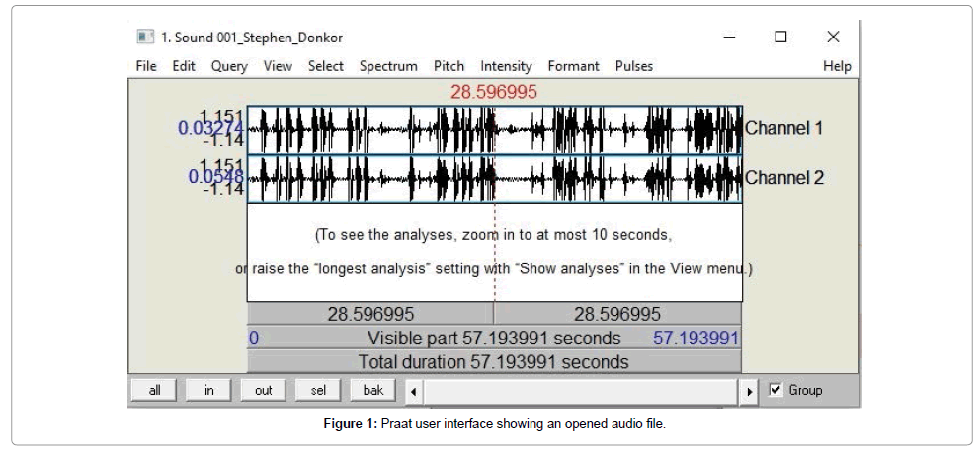Viewport: 980px width, 453px height.
Task: Toggle the Group checkbox
Action: [x=776, y=390]
